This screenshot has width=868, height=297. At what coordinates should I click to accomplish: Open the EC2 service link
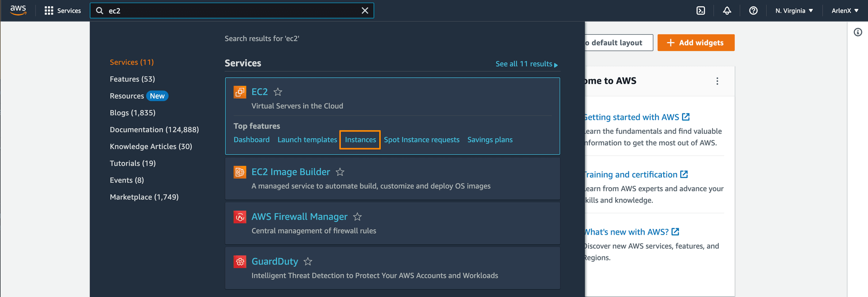coord(259,92)
